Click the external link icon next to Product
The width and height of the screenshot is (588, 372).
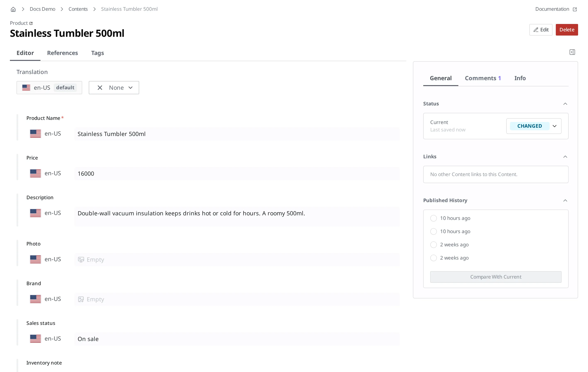click(31, 24)
